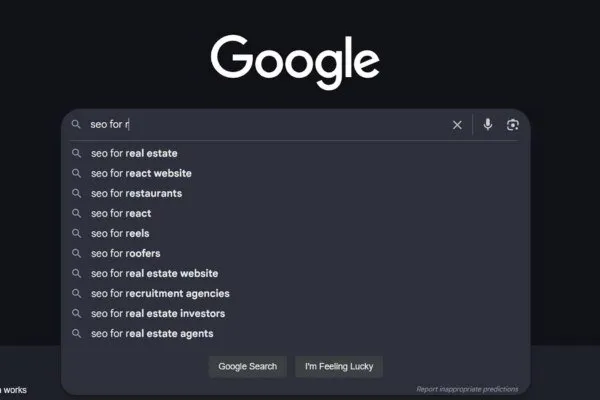Click magnifier icon beside 'seo for real estate'

click(x=76, y=153)
